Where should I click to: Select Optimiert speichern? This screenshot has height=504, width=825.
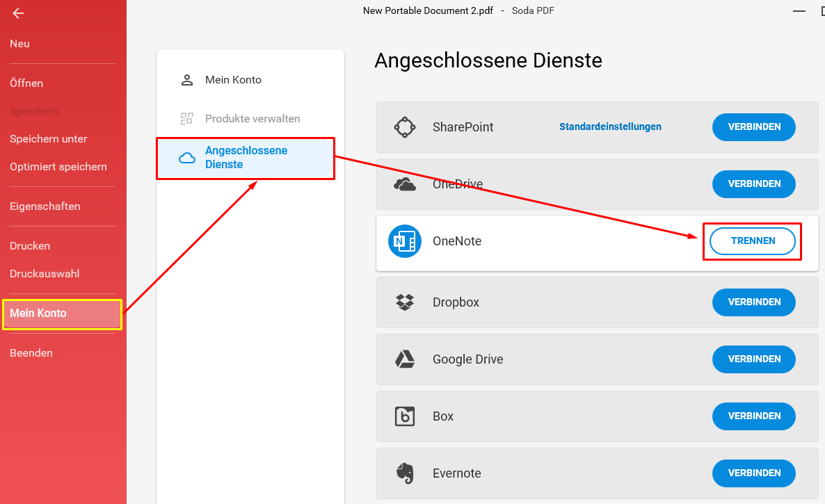(x=58, y=167)
